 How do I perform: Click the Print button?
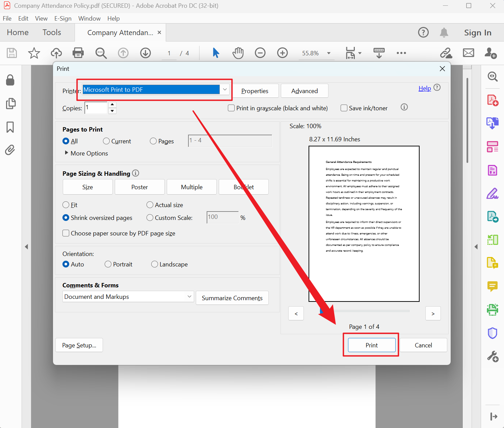click(x=371, y=345)
